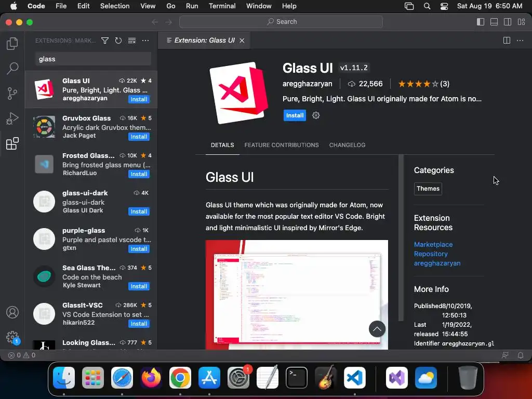
Task: Go back with the left arrow
Action: click(155, 22)
